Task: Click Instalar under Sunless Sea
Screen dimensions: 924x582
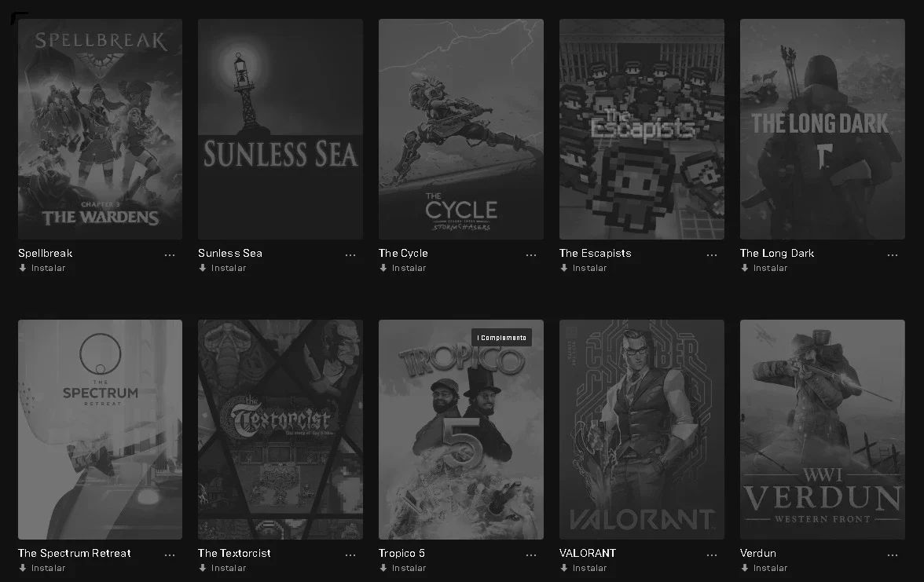Action: [222, 268]
